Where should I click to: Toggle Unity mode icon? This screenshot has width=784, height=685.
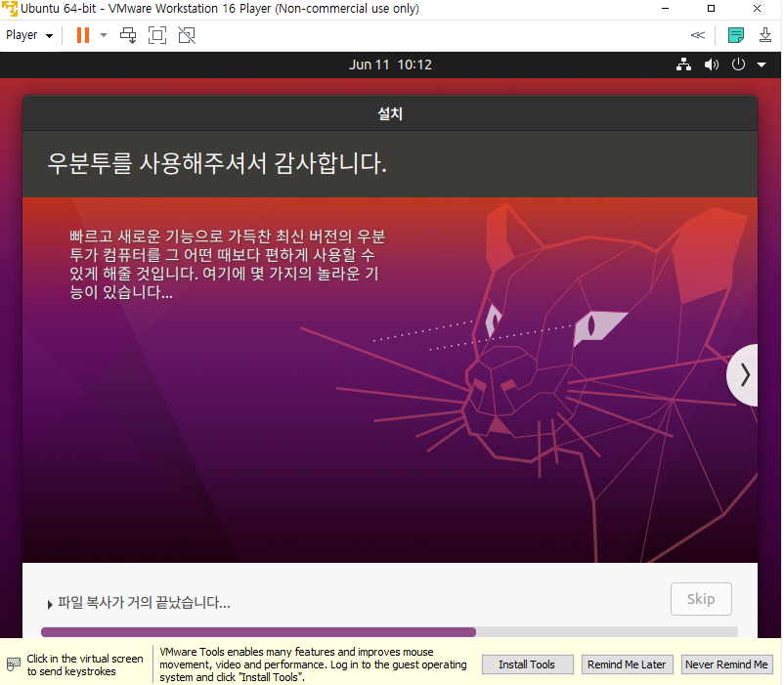[x=187, y=35]
